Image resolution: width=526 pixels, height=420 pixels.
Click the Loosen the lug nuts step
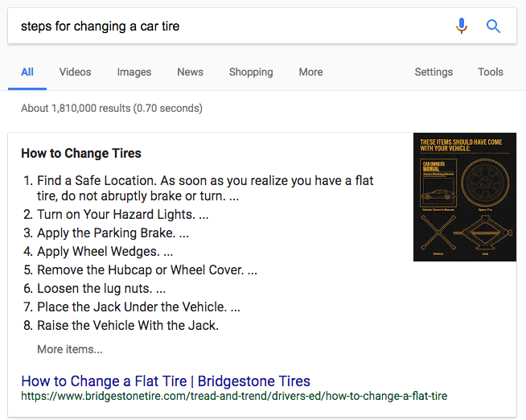pyautogui.click(x=101, y=288)
